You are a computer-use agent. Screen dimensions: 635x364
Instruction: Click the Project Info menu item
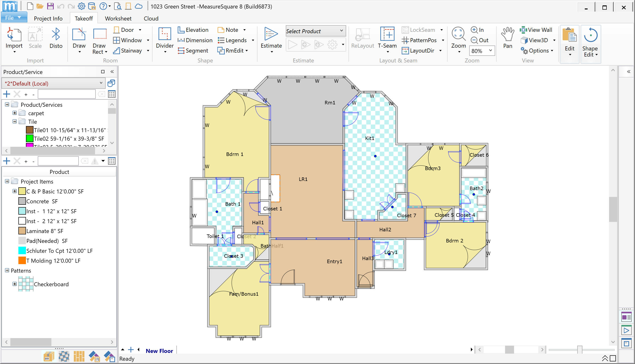click(x=48, y=18)
